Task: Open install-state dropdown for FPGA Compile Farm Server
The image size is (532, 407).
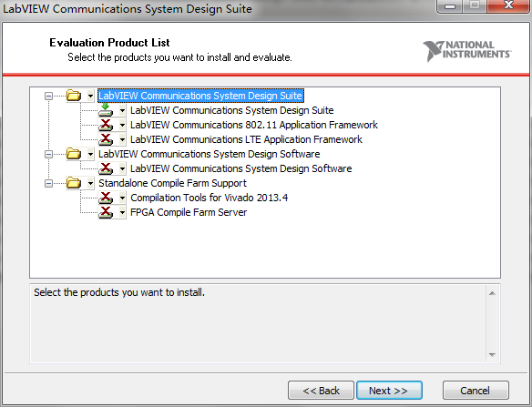Action: click(122, 213)
